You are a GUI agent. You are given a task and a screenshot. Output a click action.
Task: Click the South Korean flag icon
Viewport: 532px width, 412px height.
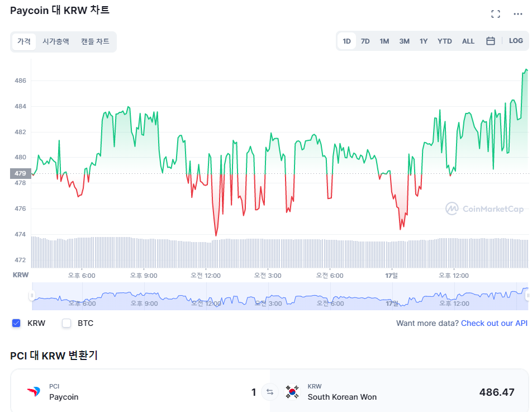coord(292,392)
